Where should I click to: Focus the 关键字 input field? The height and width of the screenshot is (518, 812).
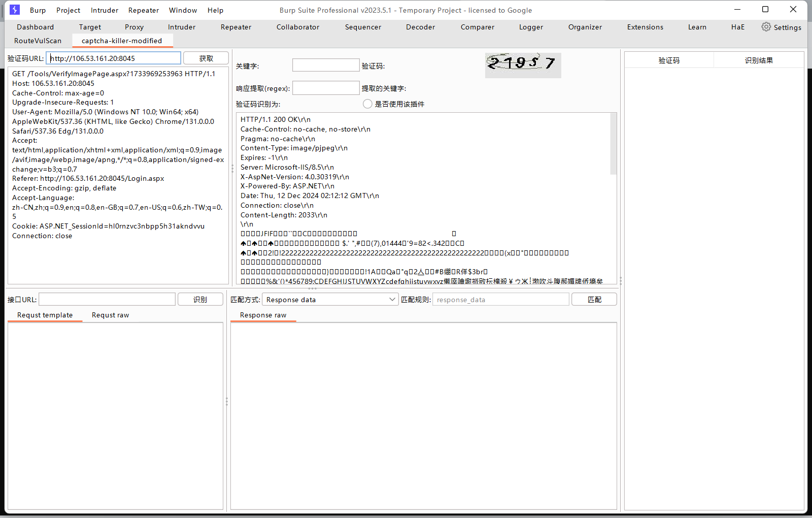326,65
